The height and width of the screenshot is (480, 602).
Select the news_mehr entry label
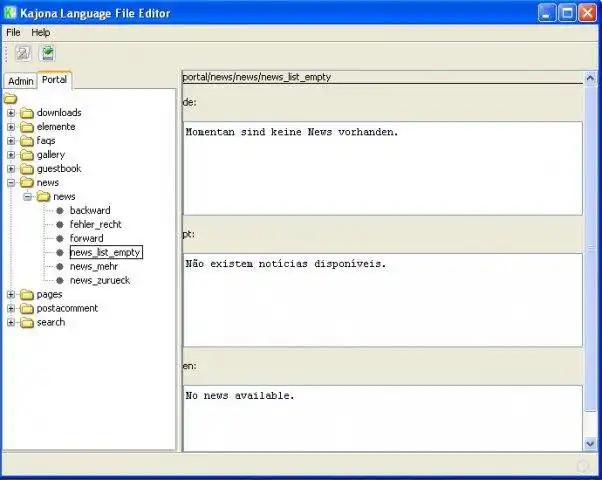[94, 266]
